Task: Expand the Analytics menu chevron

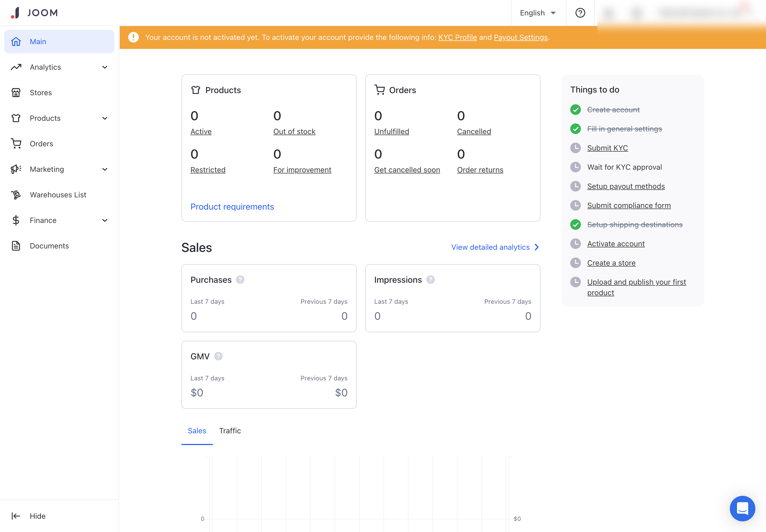Action: (105, 67)
